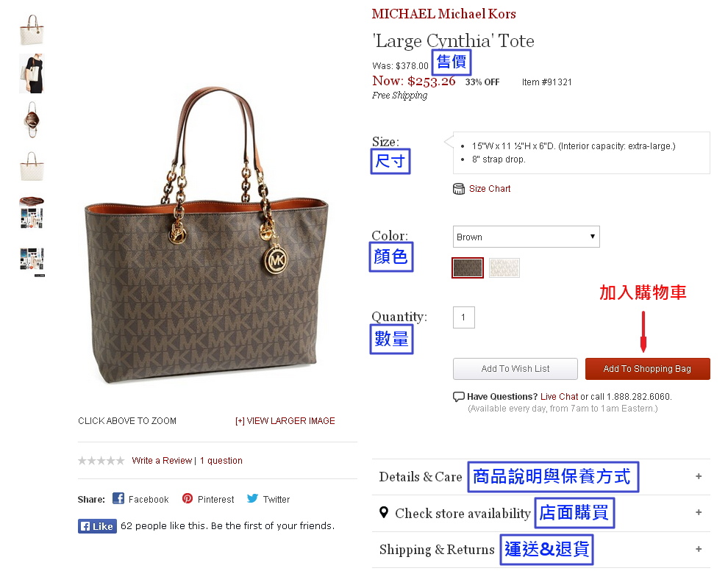Click the Size Chart ruler icon
728x571 pixels.
click(x=459, y=189)
